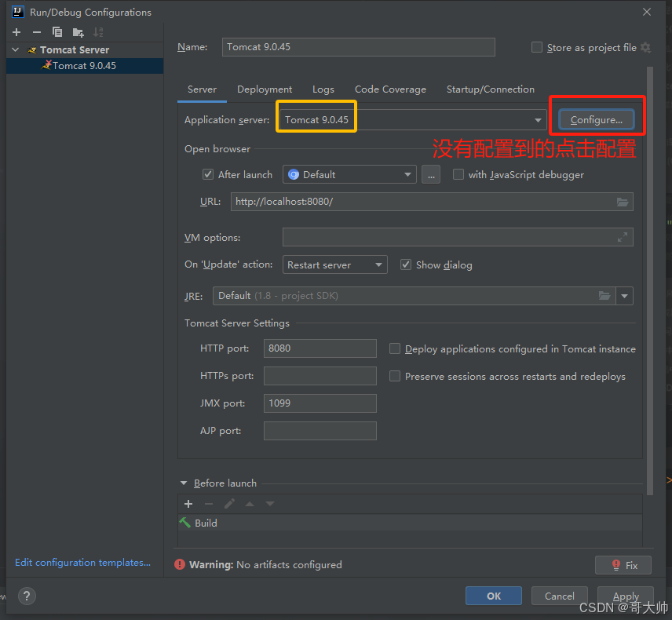Toggle Store as project file checkbox
The height and width of the screenshot is (620, 672).
coord(536,47)
